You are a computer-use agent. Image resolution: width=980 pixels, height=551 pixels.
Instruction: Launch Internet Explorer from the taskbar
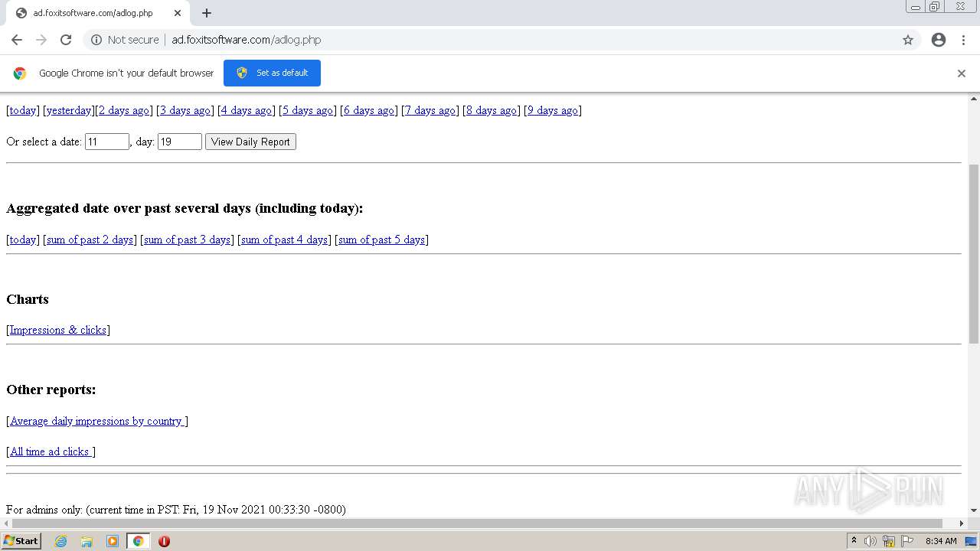click(61, 541)
